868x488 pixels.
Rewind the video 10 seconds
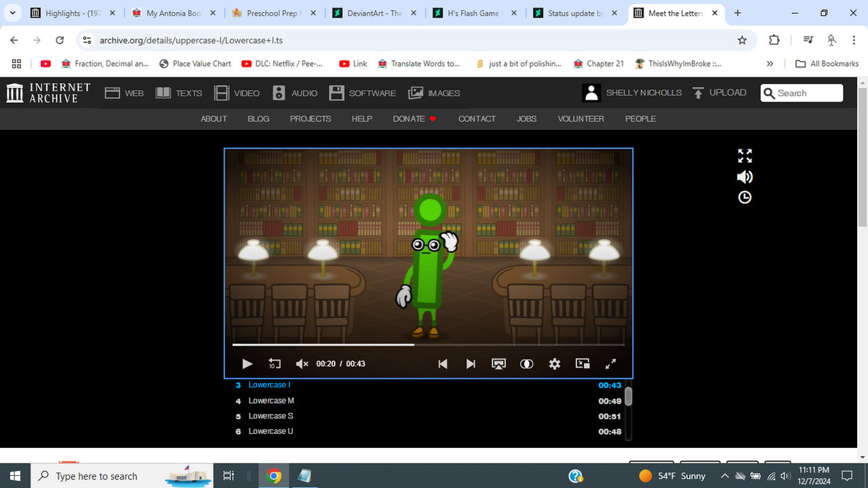[275, 364]
